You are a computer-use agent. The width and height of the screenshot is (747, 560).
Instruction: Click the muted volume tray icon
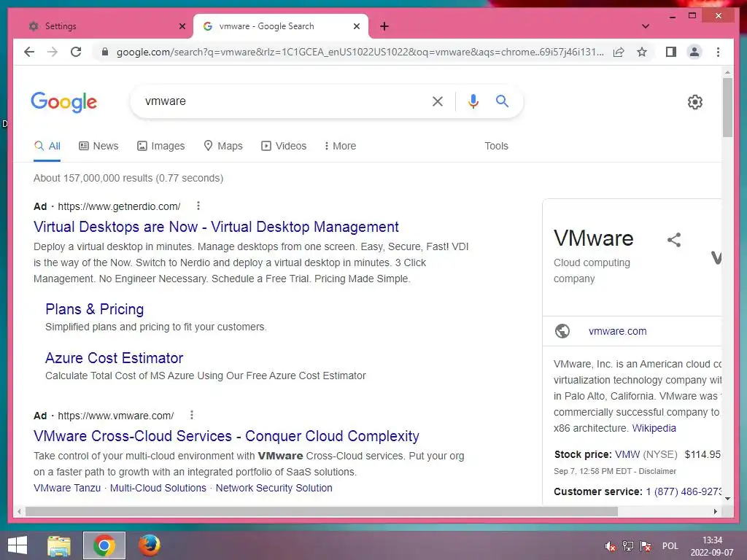[x=610, y=546]
